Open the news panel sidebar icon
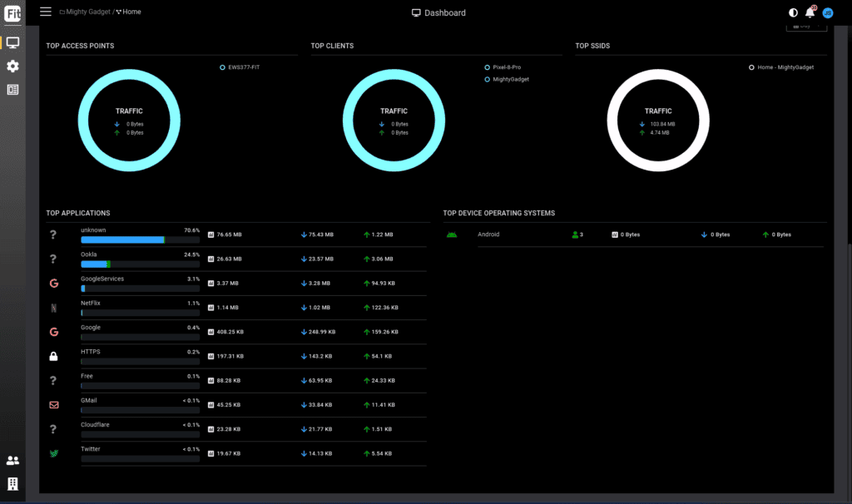Screen dimensions: 852x504 click(12, 90)
